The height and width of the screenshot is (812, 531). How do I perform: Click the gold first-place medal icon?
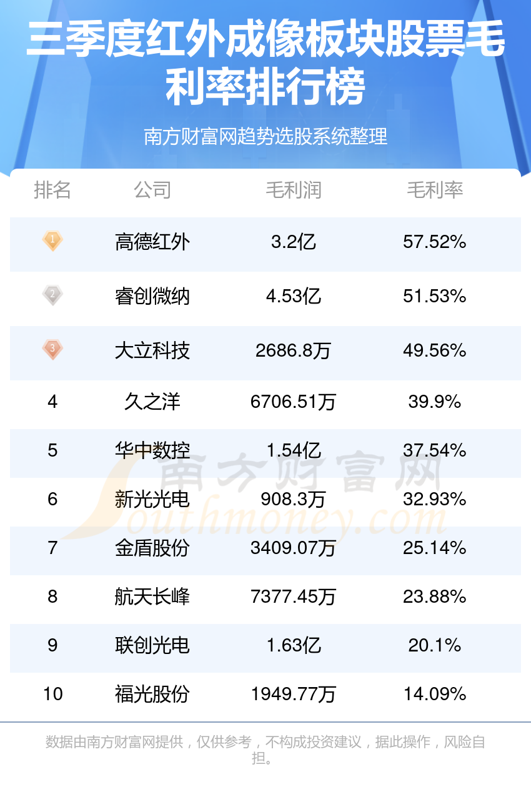coord(52,241)
